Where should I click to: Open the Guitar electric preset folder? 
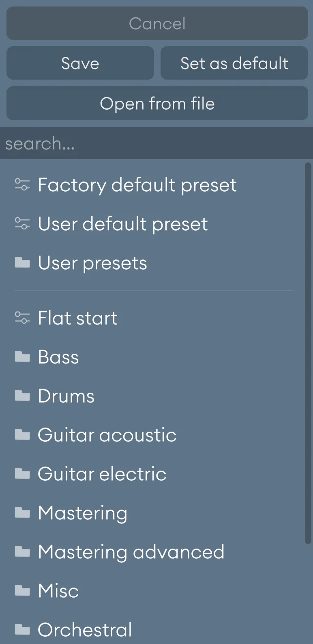point(102,474)
